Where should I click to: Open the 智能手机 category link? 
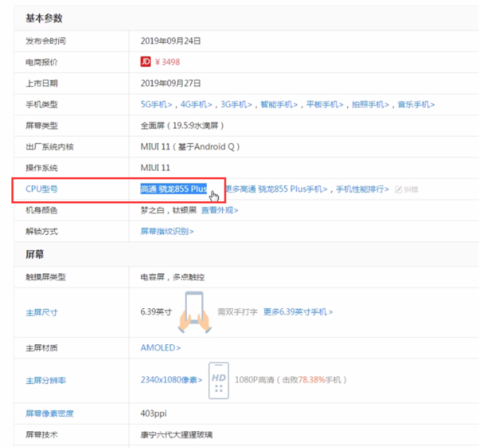[279, 105]
